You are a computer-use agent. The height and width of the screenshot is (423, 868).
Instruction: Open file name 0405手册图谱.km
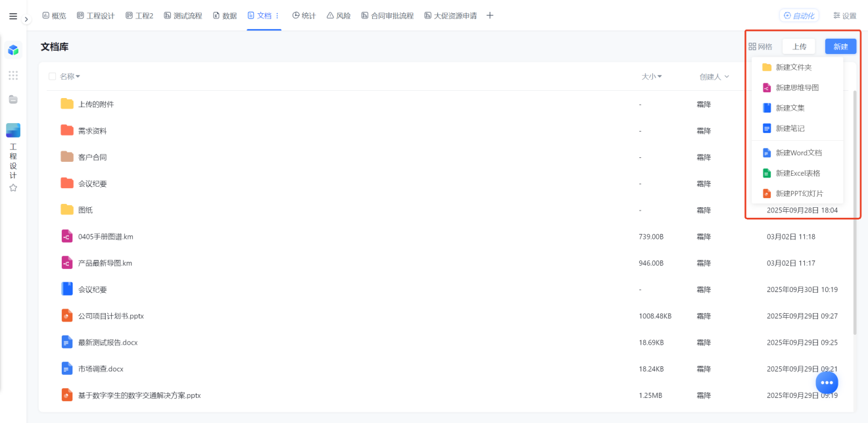[x=106, y=236]
